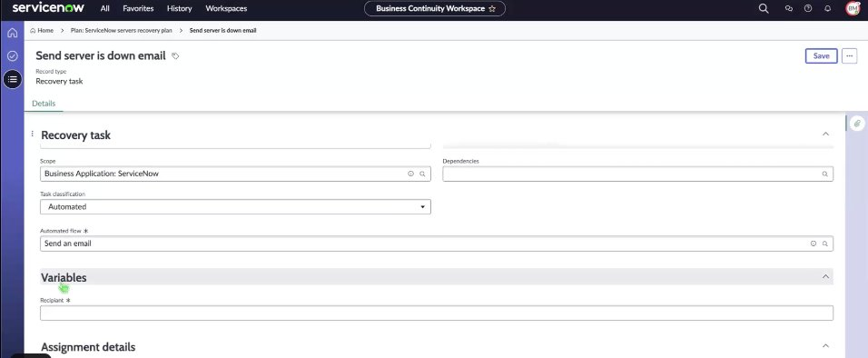Open the list icon in left sidebar
868x358 pixels.
(12, 79)
